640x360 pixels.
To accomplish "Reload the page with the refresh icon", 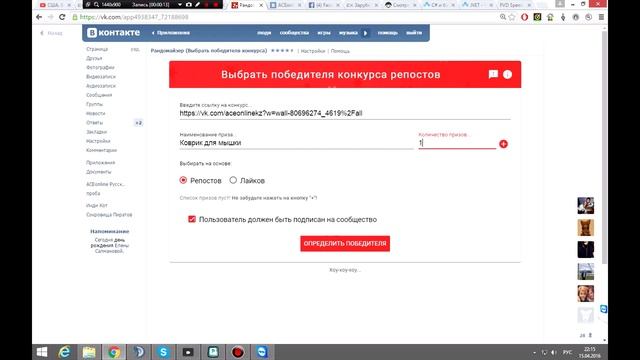I will pos(62,17).
